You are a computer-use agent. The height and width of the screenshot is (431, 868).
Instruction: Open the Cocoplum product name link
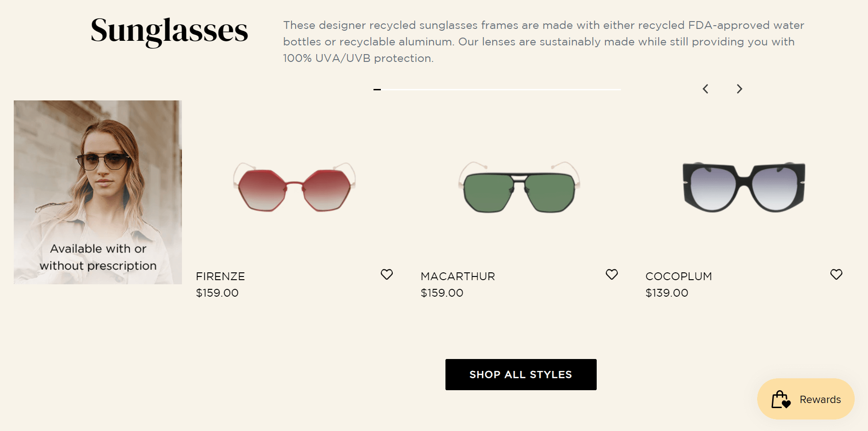(679, 276)
